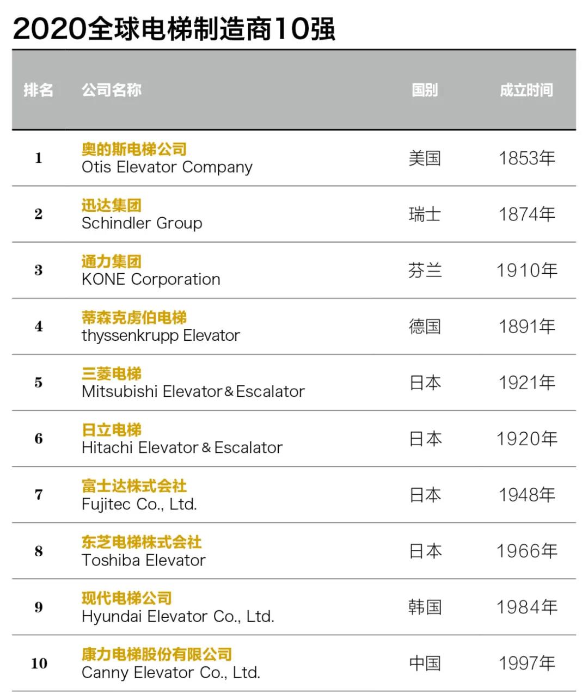Click the Schindler Group text

[142, 223]
